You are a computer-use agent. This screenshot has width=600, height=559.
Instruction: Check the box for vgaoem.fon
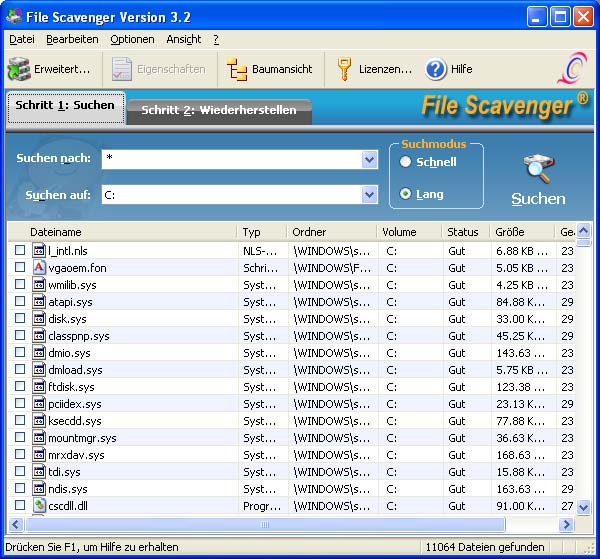coord(20,267)
